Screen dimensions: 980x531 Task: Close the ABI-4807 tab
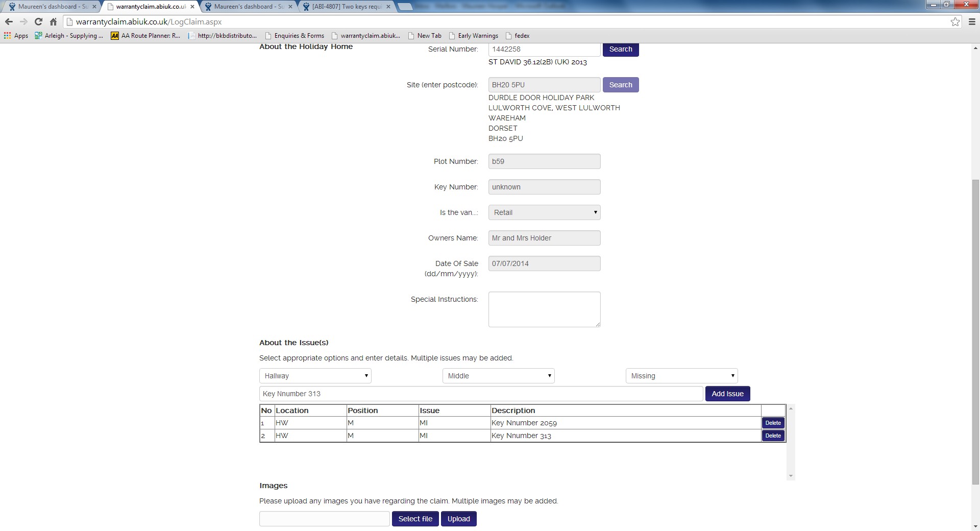(x=388, y=7)
